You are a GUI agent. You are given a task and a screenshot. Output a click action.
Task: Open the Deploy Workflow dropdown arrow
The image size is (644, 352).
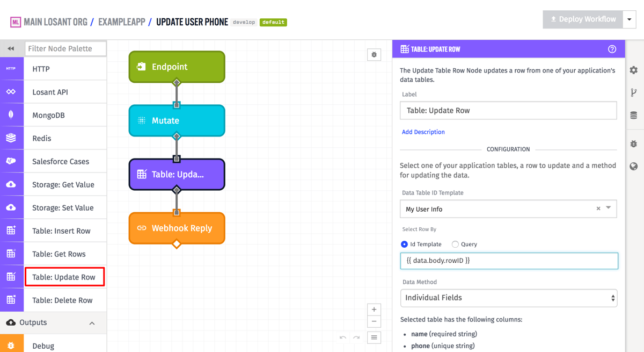tap(630, 19)
